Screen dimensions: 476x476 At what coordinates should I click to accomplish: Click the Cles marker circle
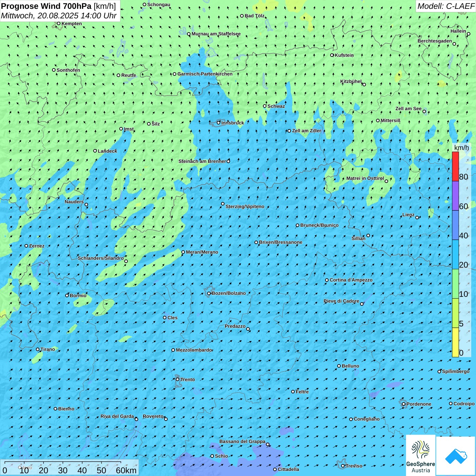click(165, 318)
